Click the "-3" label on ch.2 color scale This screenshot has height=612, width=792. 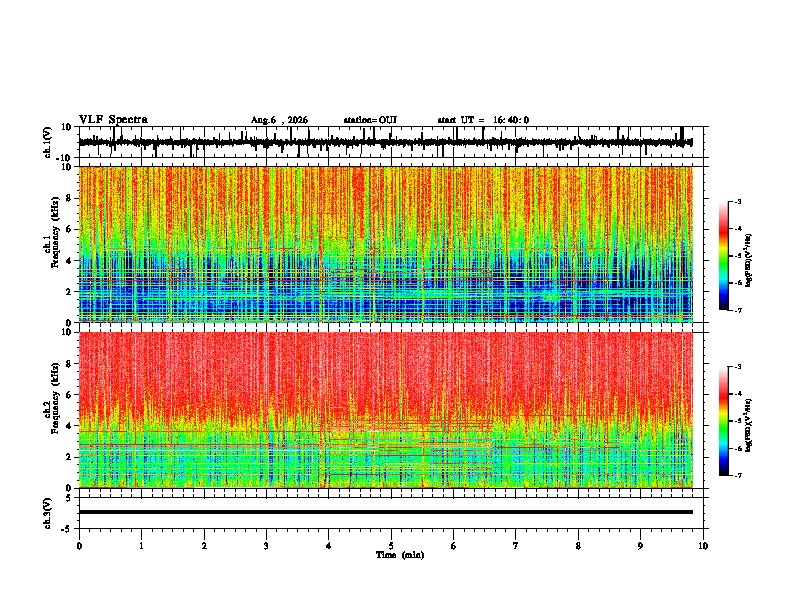[737, 367]
